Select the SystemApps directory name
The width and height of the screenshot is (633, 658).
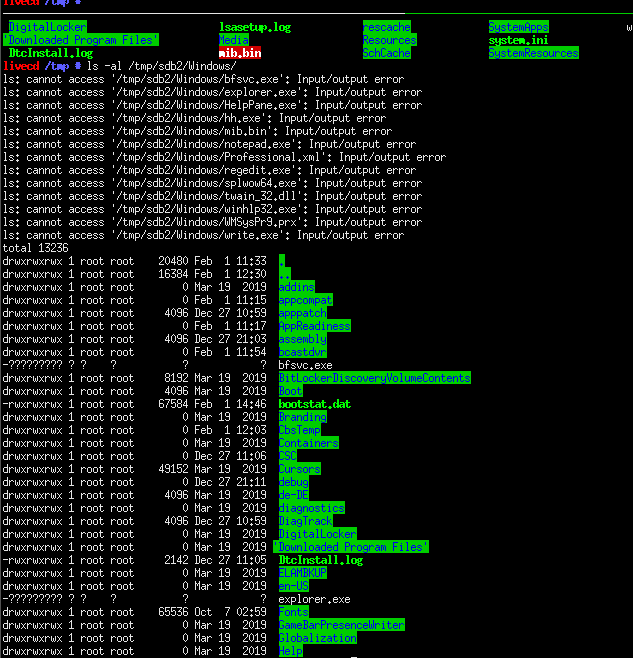(x=518, y=27)
